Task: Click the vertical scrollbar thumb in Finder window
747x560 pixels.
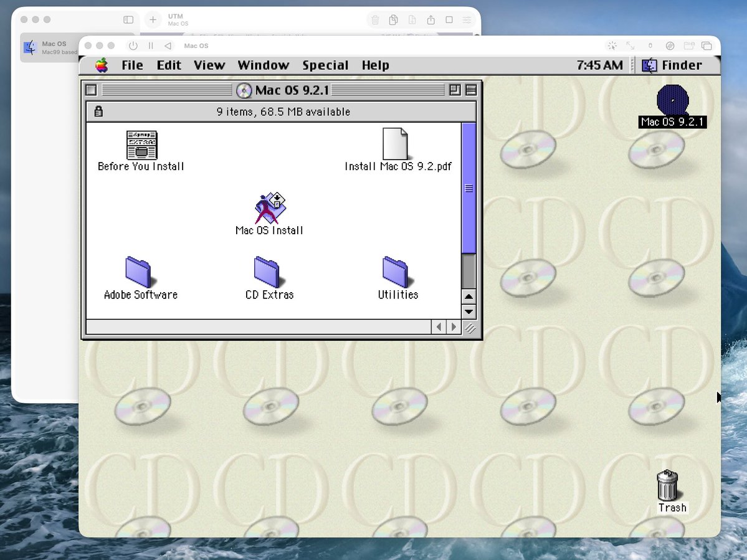Action: (x=469, y=188)
